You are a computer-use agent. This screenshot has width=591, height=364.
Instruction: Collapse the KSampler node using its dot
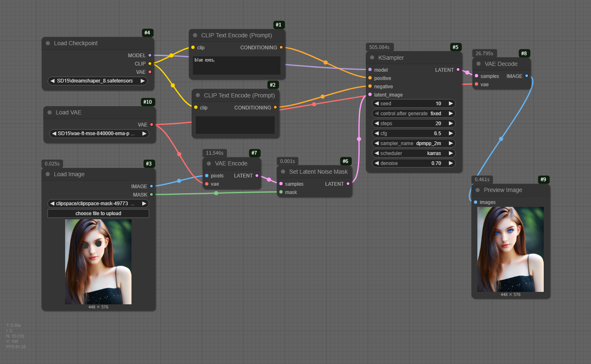372,58
